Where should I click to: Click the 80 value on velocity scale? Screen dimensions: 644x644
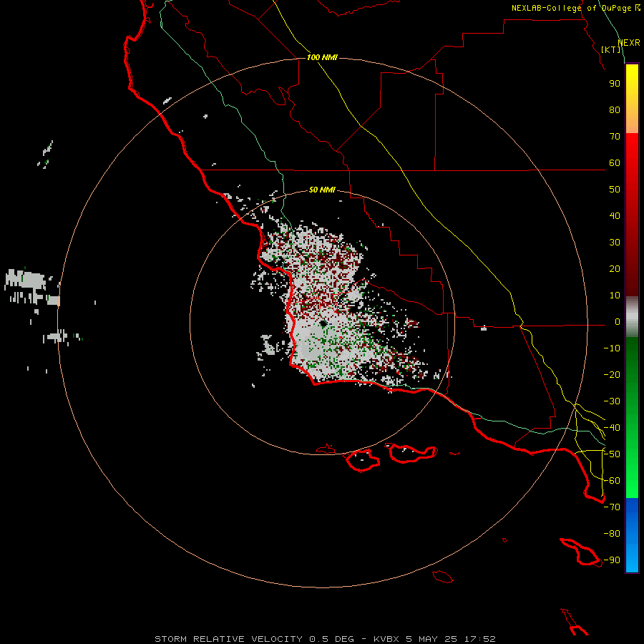pos(615,110)
